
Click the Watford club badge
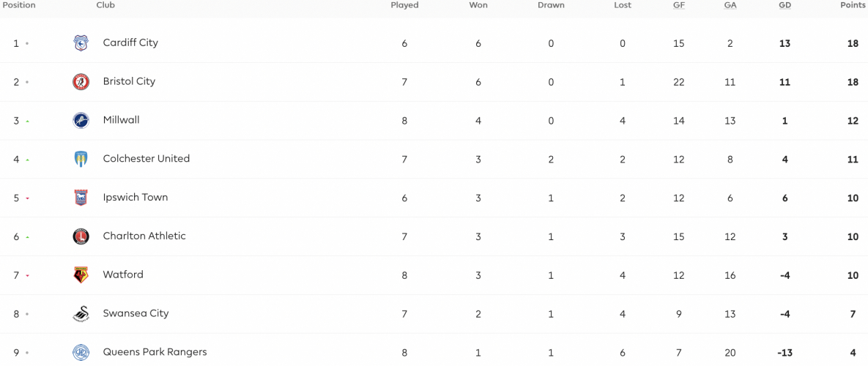coord(81,275)
